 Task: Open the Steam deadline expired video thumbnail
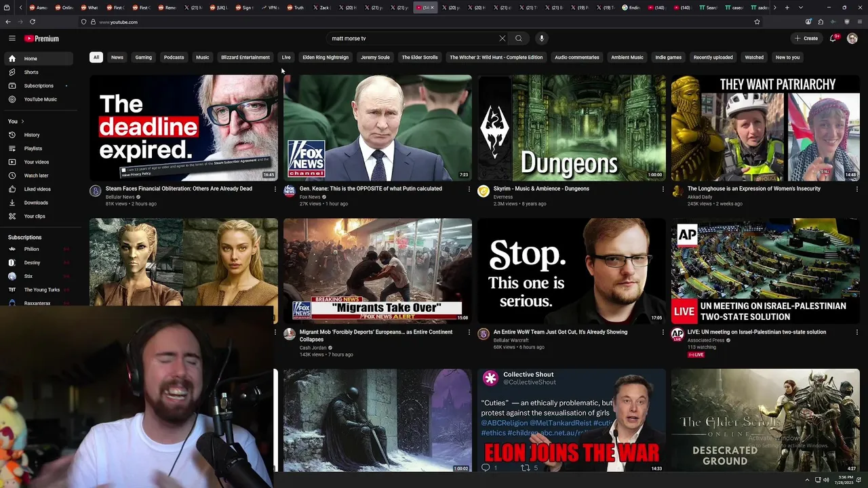tap(184, 127)
